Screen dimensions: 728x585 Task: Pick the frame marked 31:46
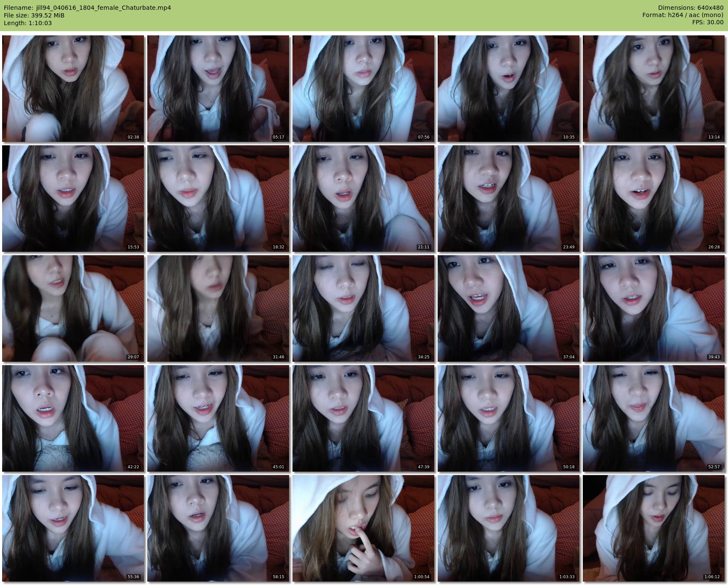tap(218, 308)
